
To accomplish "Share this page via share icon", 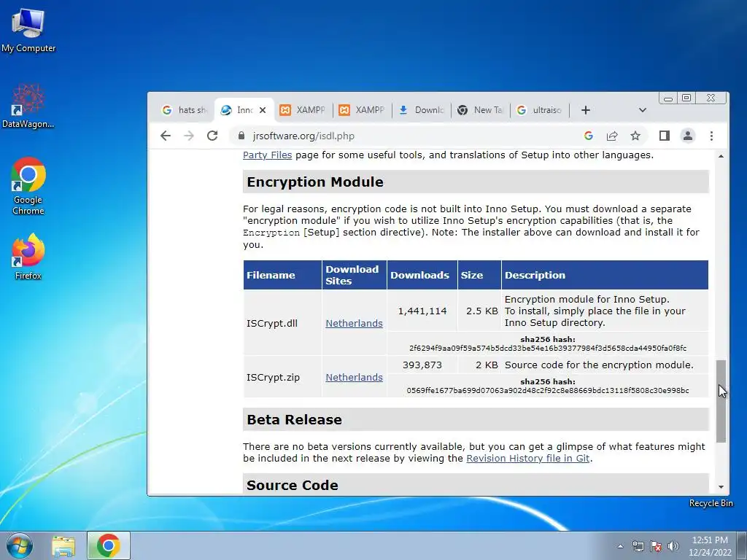I will click(x=612, y=136).
